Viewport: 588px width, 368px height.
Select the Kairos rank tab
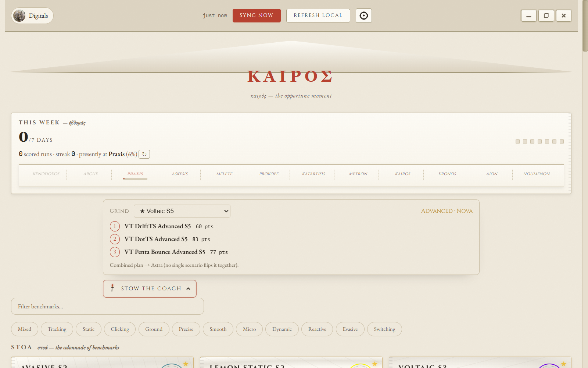[x=403, y=174]
